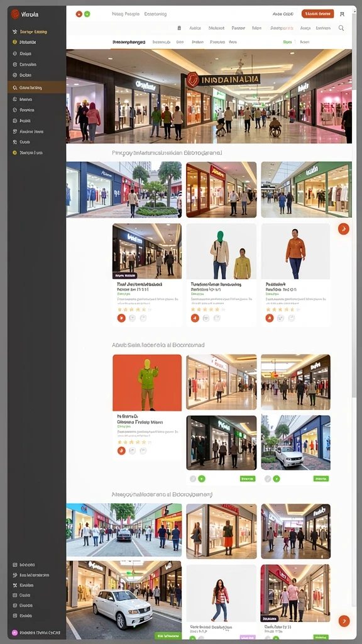Image resolution: width=362 pixels, height=644 pixels.
Task: Open the large mall hero banner image
Action: click(209, 96)
